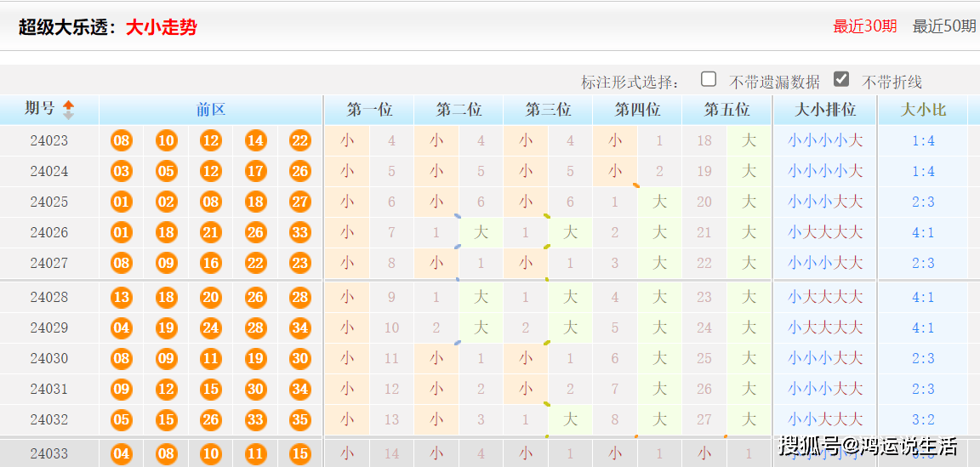Select period number 24032

[x=48, y=419]
